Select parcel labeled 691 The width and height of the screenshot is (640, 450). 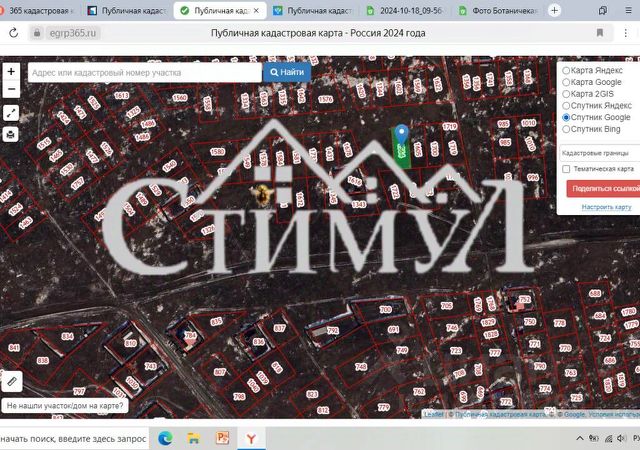(x=393, y=329)
